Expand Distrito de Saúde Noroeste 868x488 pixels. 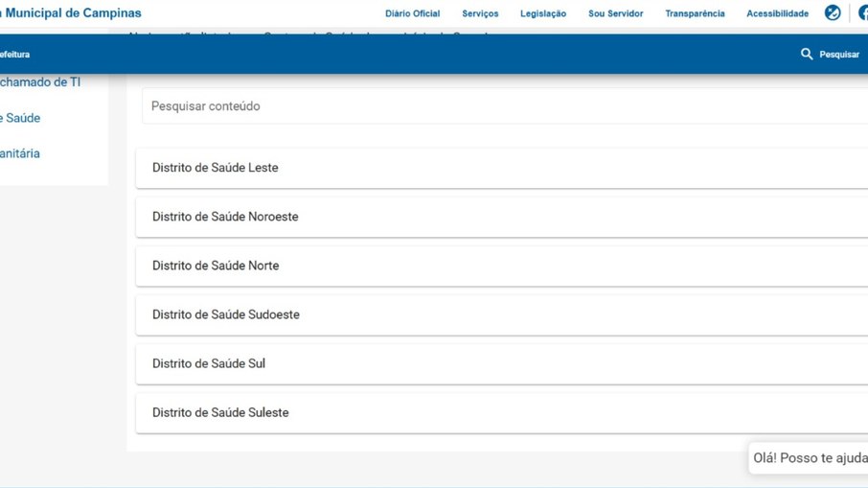pyautogui.click(x=502, y=217)
